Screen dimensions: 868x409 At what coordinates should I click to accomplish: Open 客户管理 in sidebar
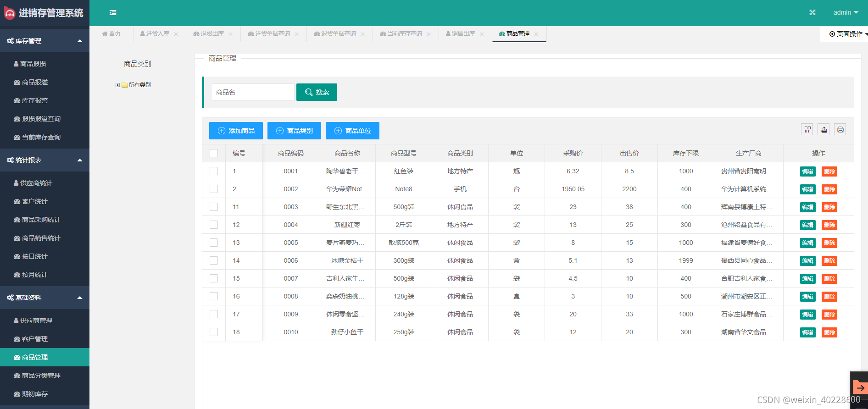coord(45,339)
